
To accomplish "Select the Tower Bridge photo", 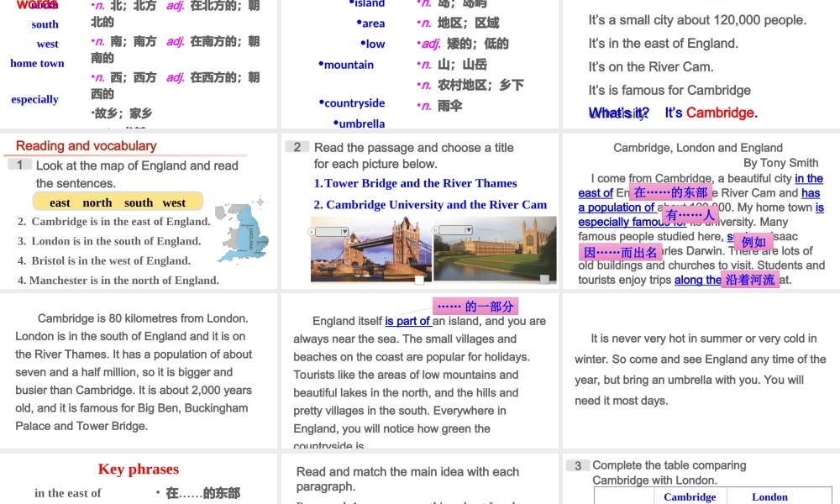I will tap(371, 249).
